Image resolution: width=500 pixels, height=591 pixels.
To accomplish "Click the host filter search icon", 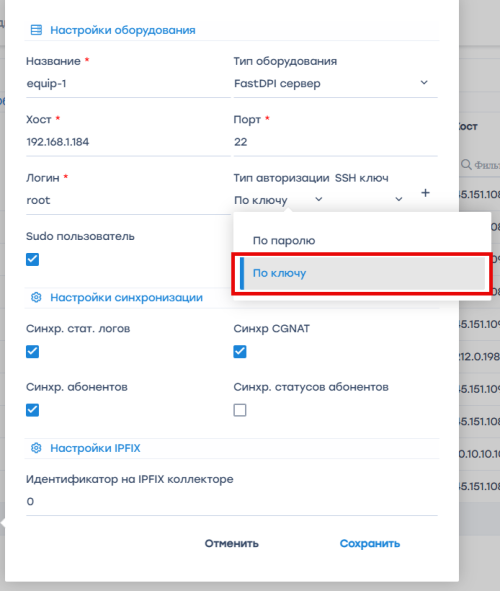I will coord(466,165).
